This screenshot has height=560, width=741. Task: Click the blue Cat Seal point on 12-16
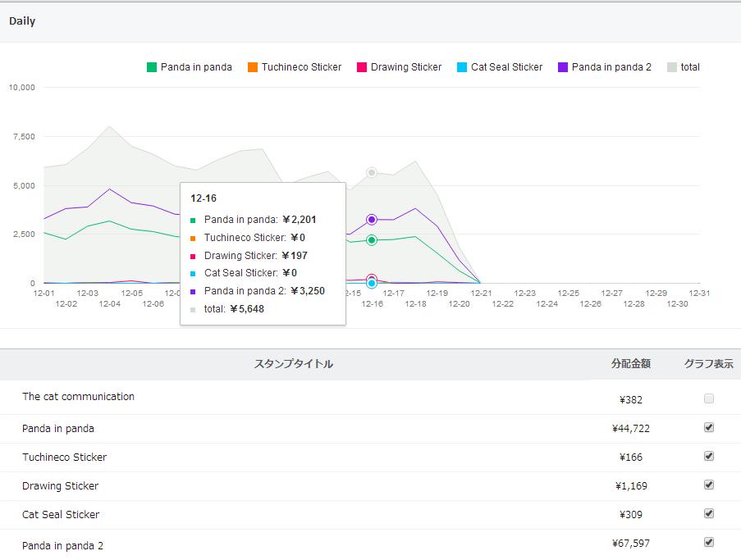click(372, 284)
